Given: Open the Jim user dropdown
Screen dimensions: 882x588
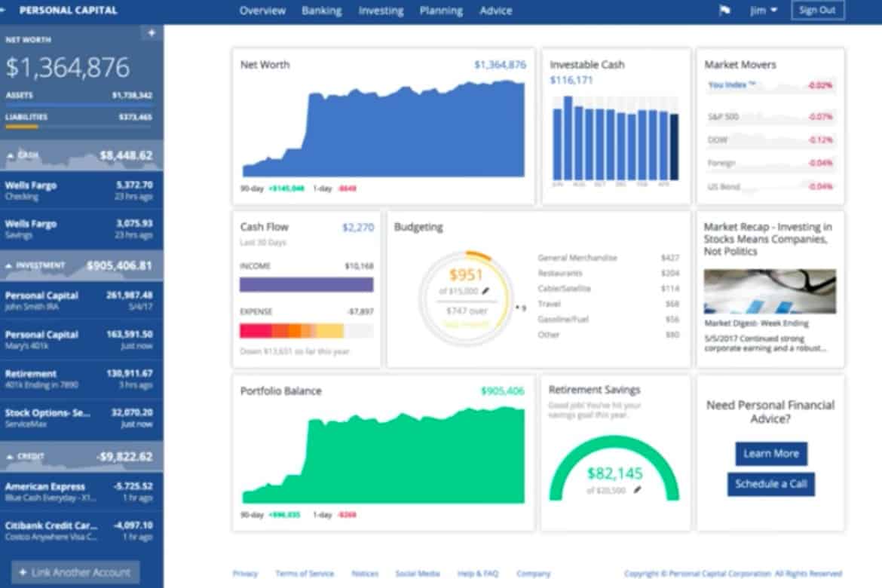Looking at the screenshot, I should pyautogui.click(x=764, y=10).
